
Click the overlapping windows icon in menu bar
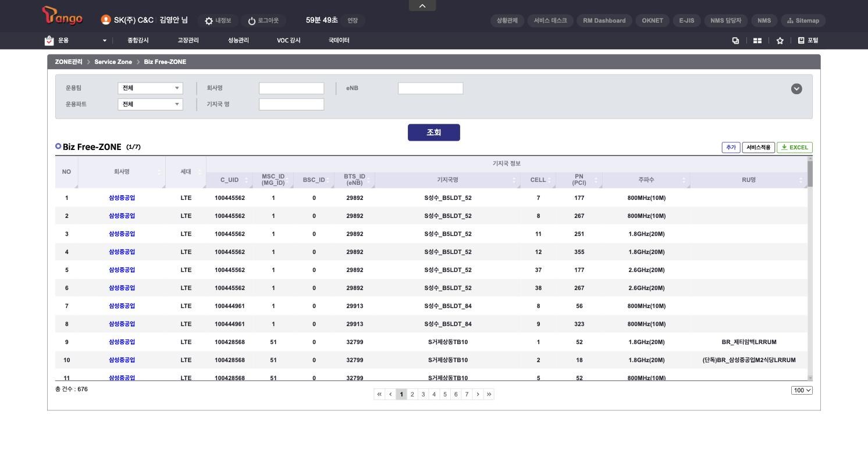(x=735, y=41)
